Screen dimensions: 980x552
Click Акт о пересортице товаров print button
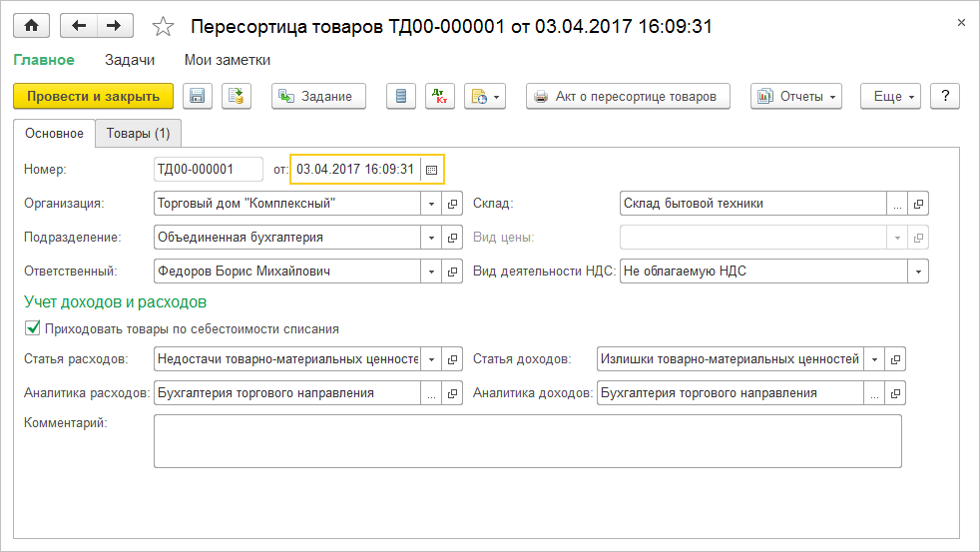[628, 96]
